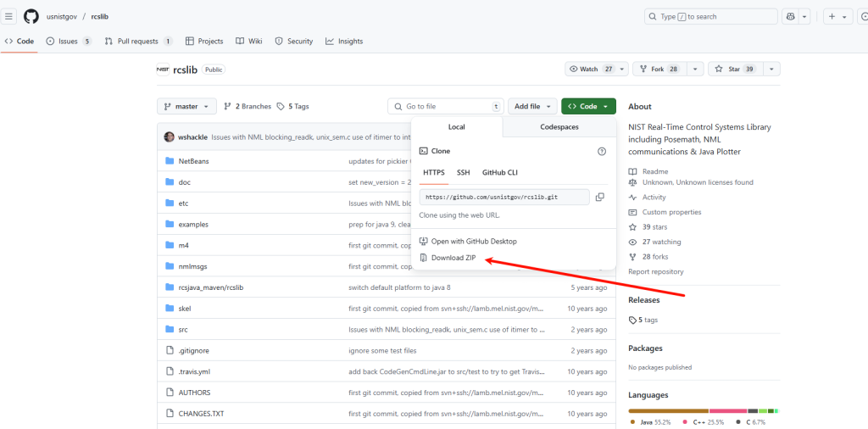Choose Open with GitHub Desktop

(468, 242)
